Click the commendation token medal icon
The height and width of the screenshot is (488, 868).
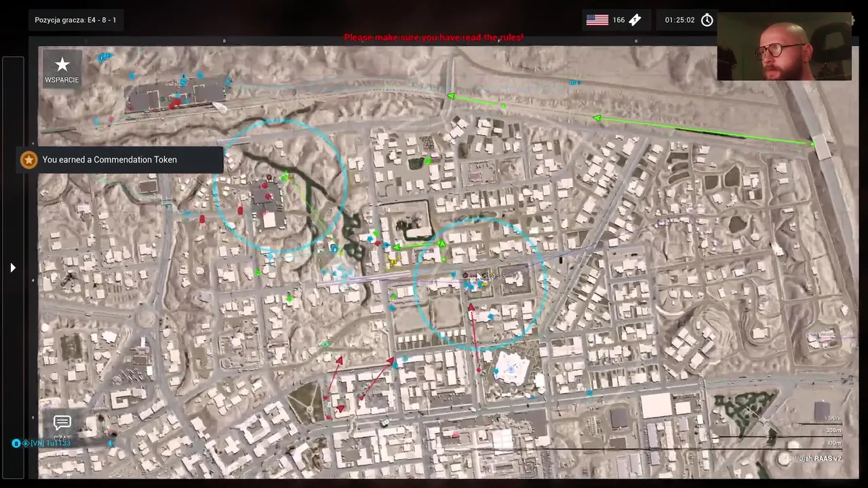[x=28, y=160]
